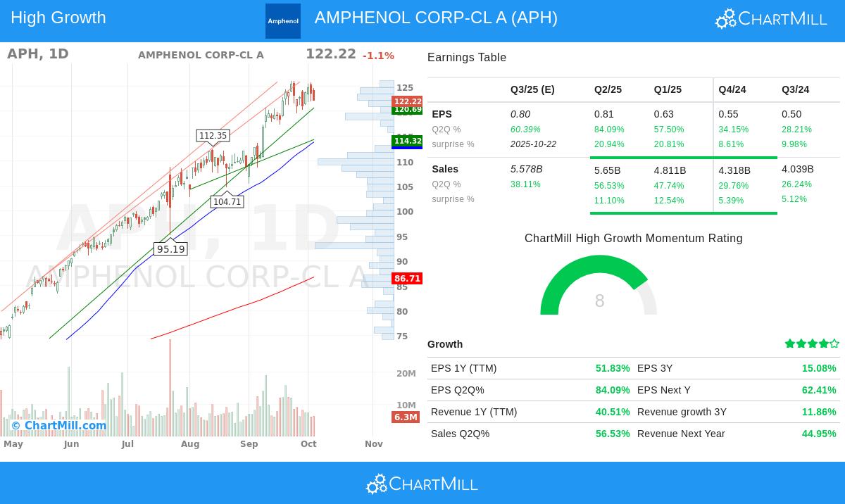Click the 112.35 high price annotation
Image resolution: width=845 pixels, height=504 pixels.
click(213, 136)
